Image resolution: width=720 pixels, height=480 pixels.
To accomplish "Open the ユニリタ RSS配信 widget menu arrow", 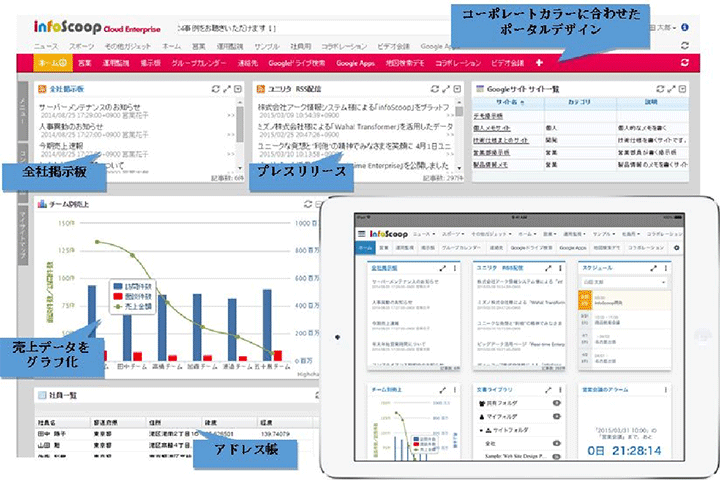I will click(457, 89).
